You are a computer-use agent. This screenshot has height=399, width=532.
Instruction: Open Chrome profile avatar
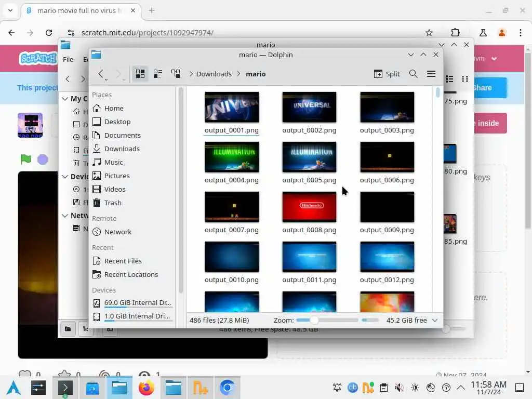(x=502, y=33)
